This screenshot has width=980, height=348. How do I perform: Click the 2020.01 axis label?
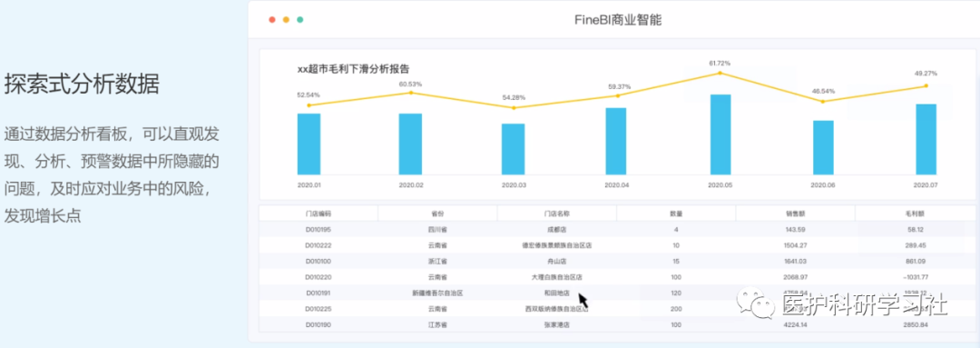[x=309, y=186]
